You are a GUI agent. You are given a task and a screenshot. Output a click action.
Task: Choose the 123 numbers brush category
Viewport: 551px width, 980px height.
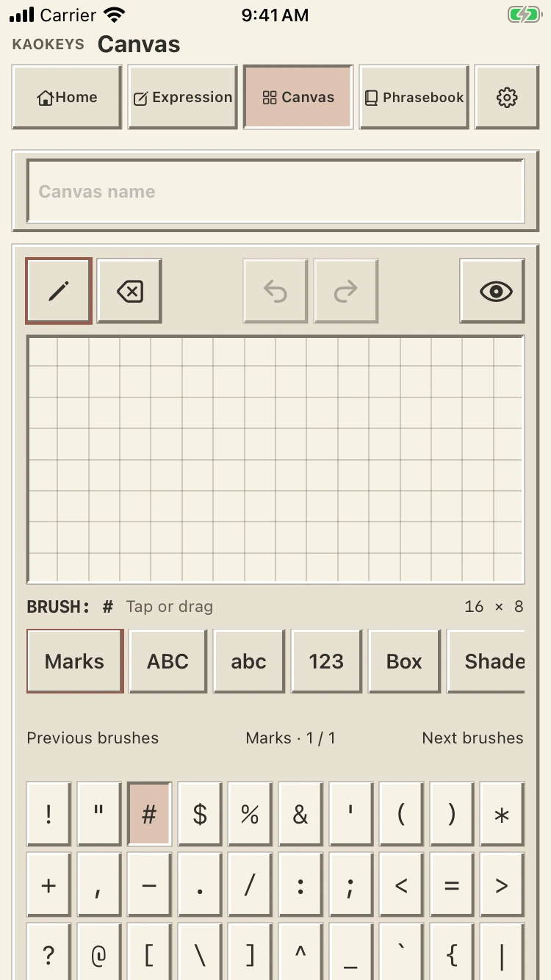(326, 661)
